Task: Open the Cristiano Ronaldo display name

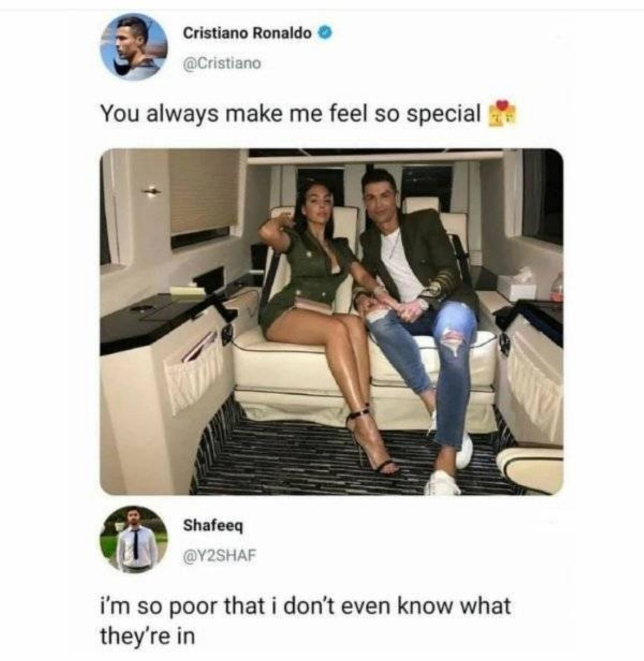Action: (x=247, y=33)
